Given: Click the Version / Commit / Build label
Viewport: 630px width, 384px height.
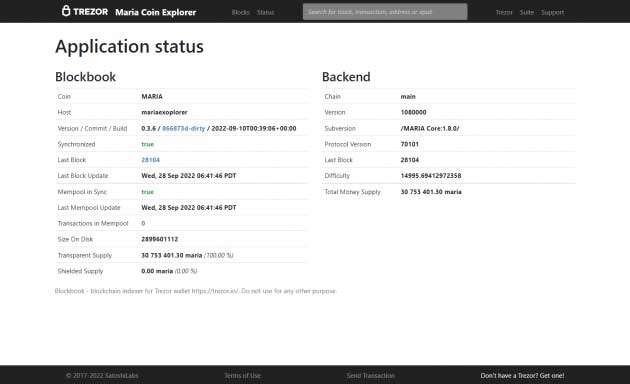Looking at the screenshot, I should pos(92,128).
